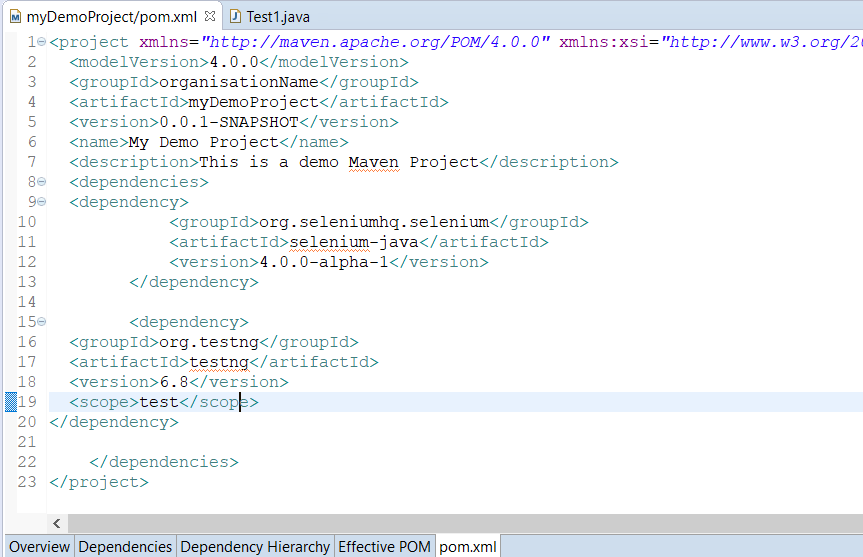Click 'org.testng' groupId value
The width and height of the screenshot is (863, 557).
(209, 342)
